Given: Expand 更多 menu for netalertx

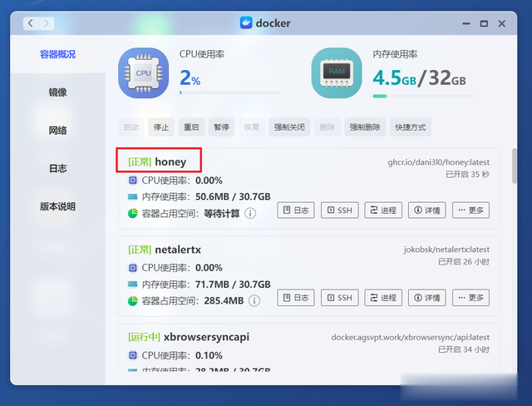Looking at the screenshot, I should [470, 298].
